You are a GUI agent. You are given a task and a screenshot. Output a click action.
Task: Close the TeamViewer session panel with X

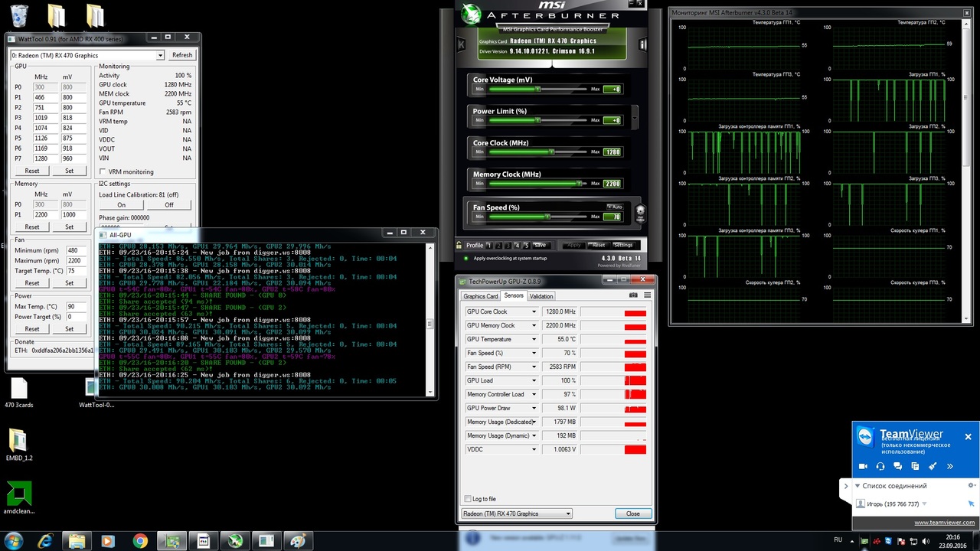968,437
